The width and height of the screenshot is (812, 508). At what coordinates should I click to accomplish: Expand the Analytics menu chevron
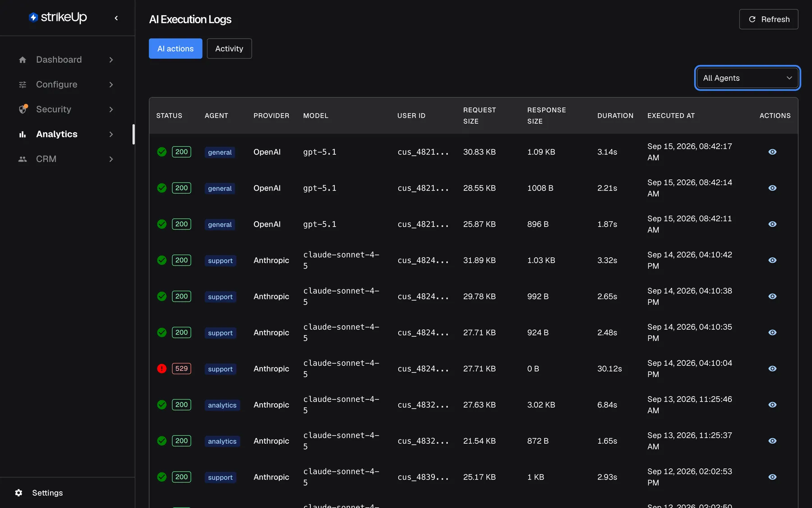tap(111, 134)
